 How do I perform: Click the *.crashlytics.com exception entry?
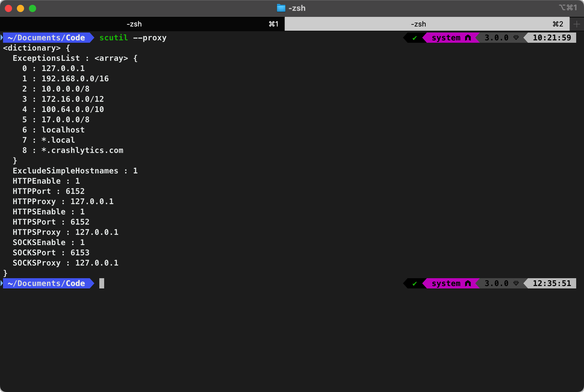[82, 151]
